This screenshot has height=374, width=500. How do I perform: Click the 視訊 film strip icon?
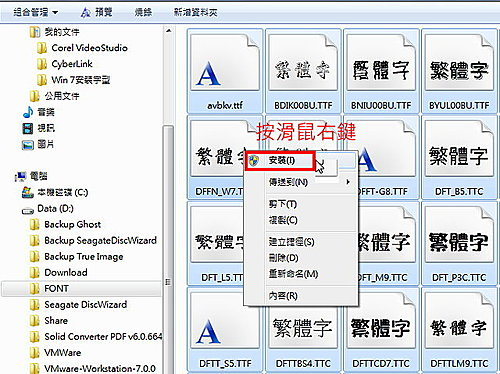click(28, 128)
